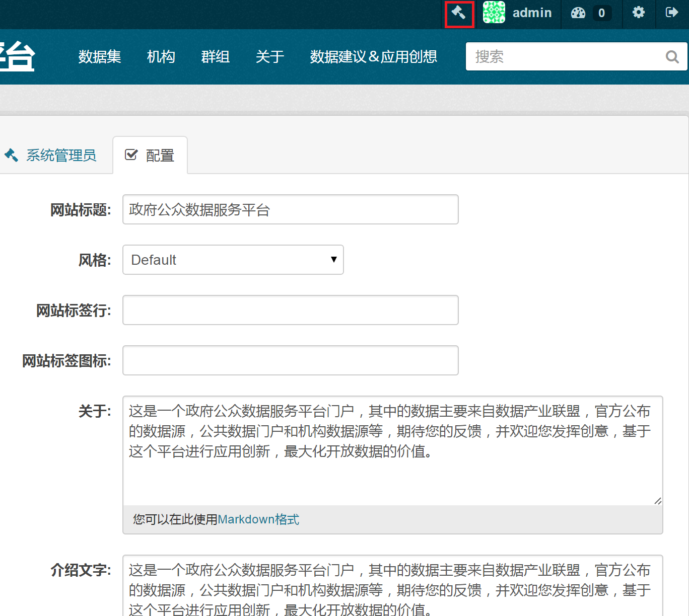689x616 pixels.
Task: Grab the 关于 textarea resize handle
Action: [x=658, y=501]
